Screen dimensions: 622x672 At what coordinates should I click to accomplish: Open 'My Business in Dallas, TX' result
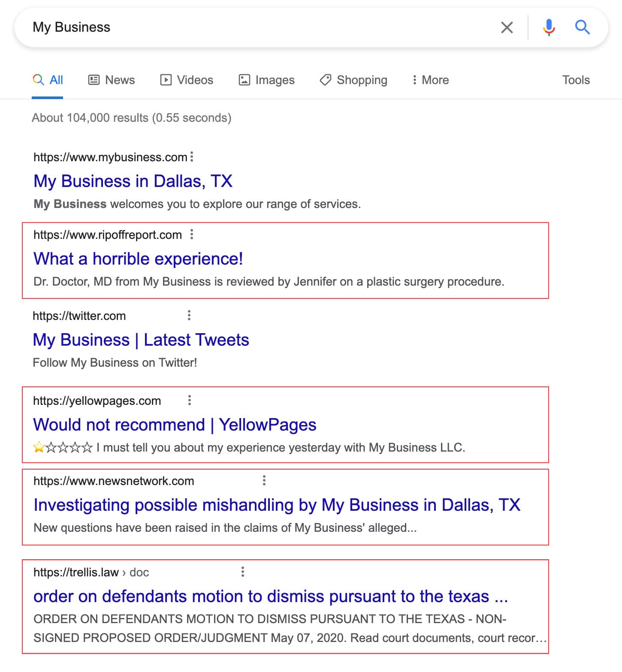(x=133, y=181)
